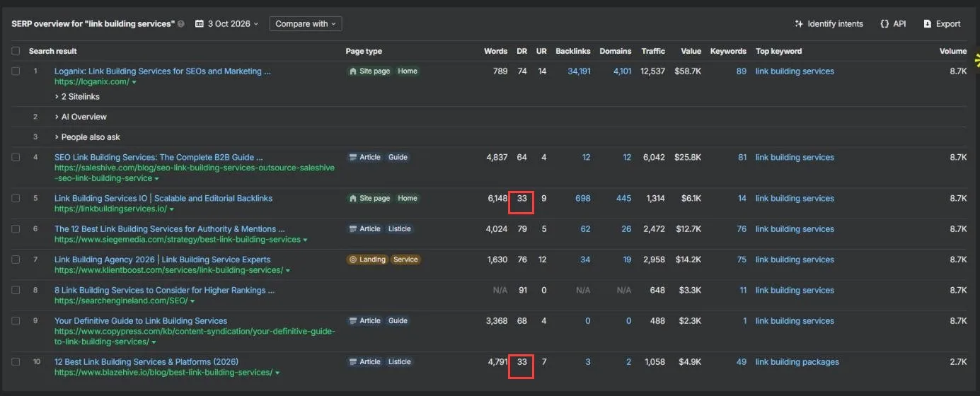
Task: Check the box for linkbuildingservices.io row 5
Action: click(x=16, y=199)
